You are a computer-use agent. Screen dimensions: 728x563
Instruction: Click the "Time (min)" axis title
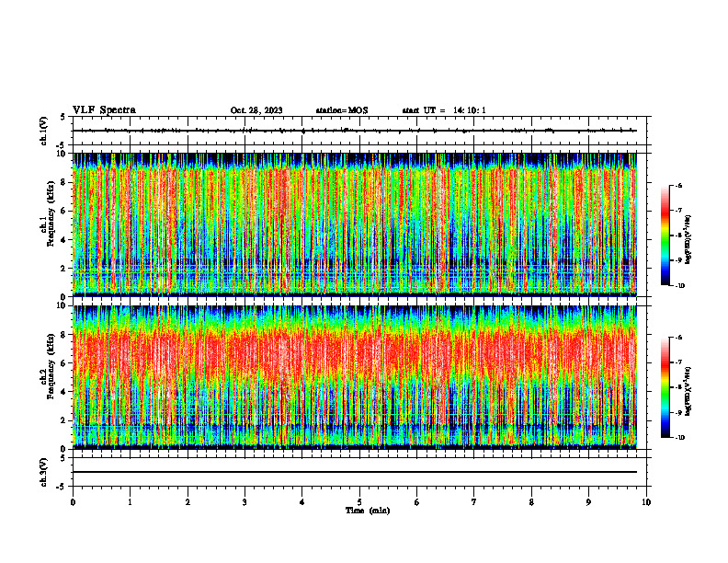[368, 511]
